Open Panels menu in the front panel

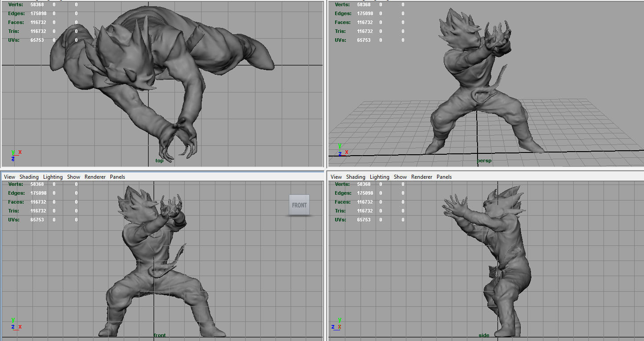[x=117, y=177]
